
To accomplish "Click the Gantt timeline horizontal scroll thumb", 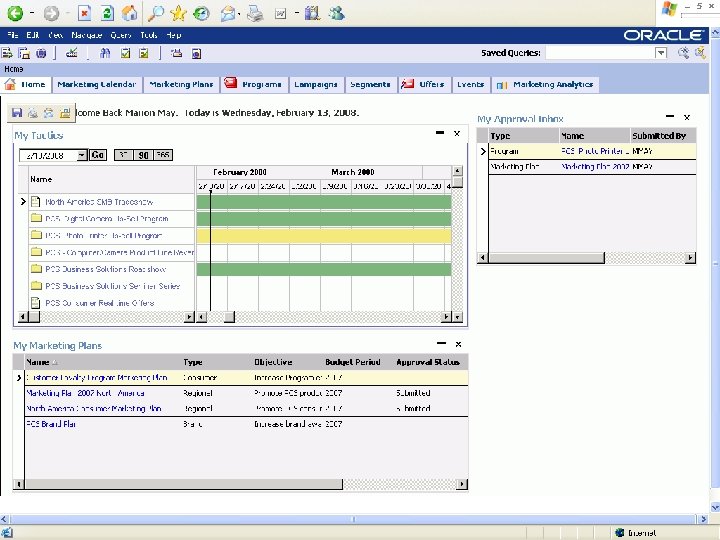I will coord(229,317).
